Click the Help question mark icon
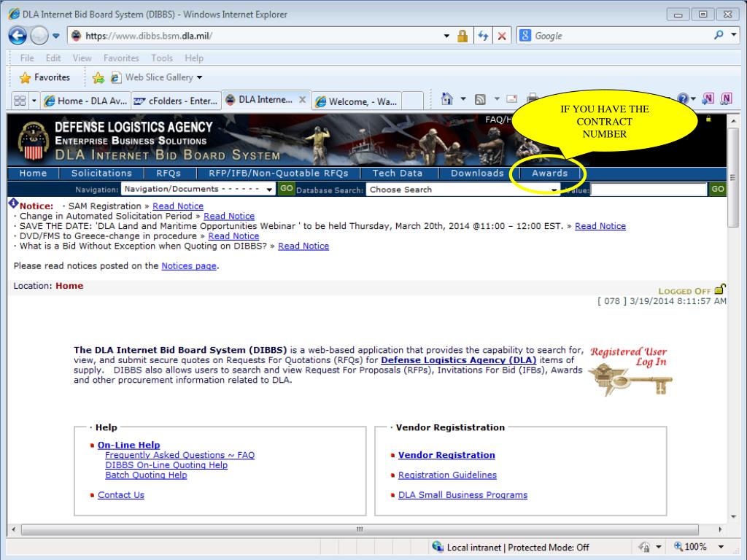 pos(683,98)
